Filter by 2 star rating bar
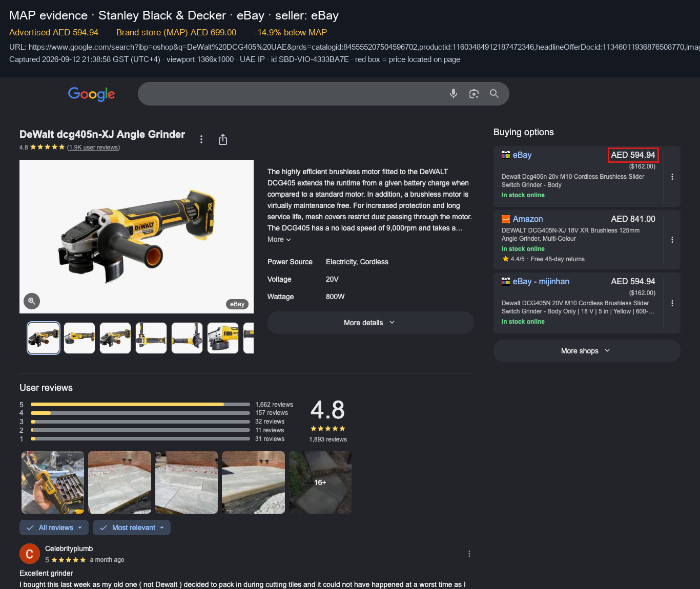Screen dimensions: 700x589 [140, 430]
